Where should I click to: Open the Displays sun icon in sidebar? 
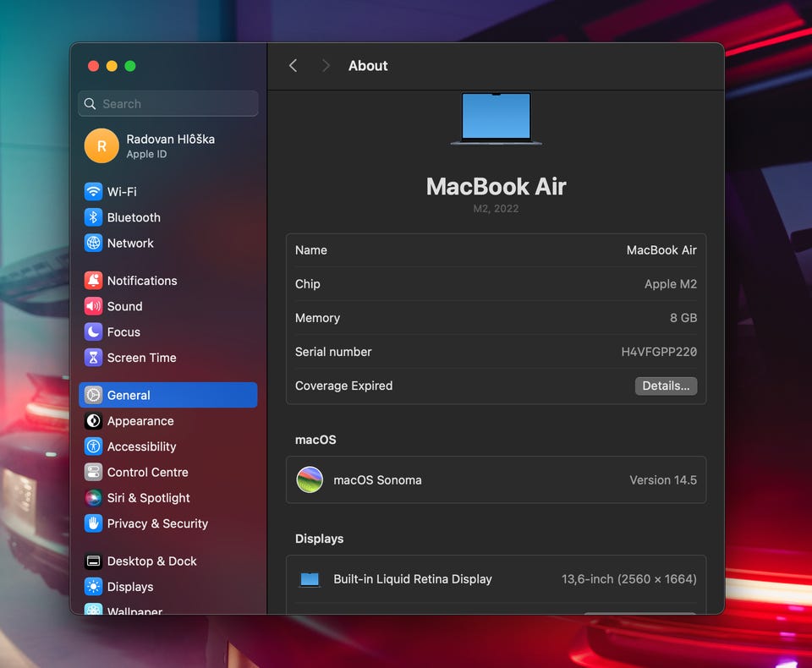93,587
